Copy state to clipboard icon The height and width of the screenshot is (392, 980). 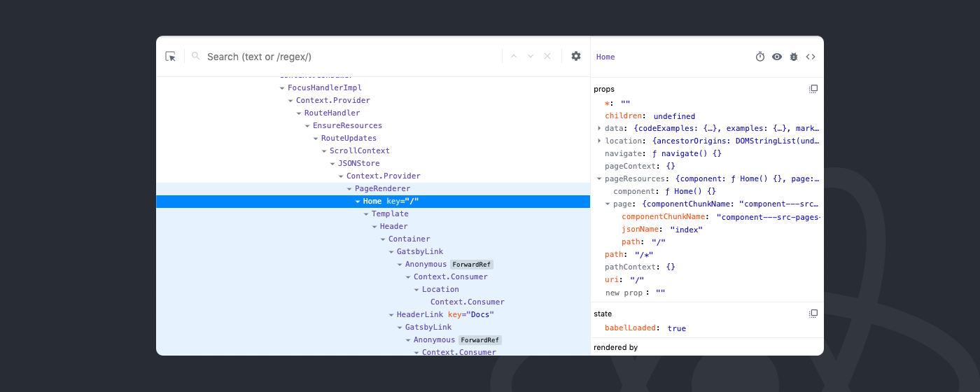tap(813, 314)
